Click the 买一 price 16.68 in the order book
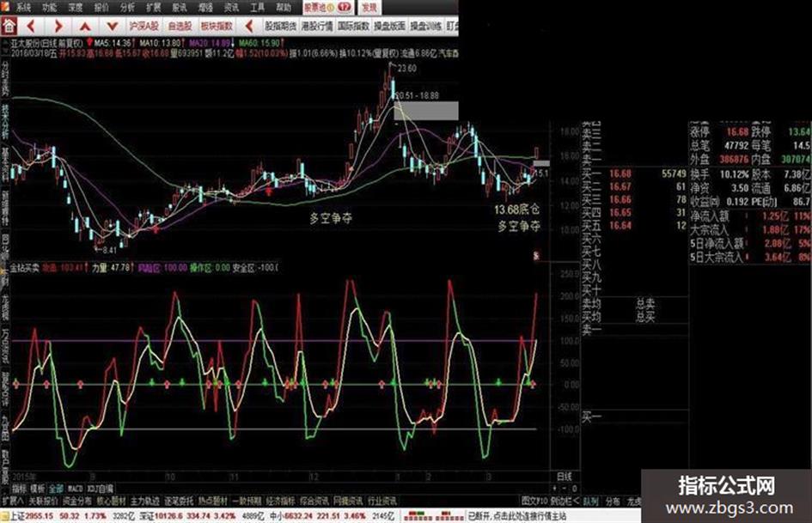 620,174
